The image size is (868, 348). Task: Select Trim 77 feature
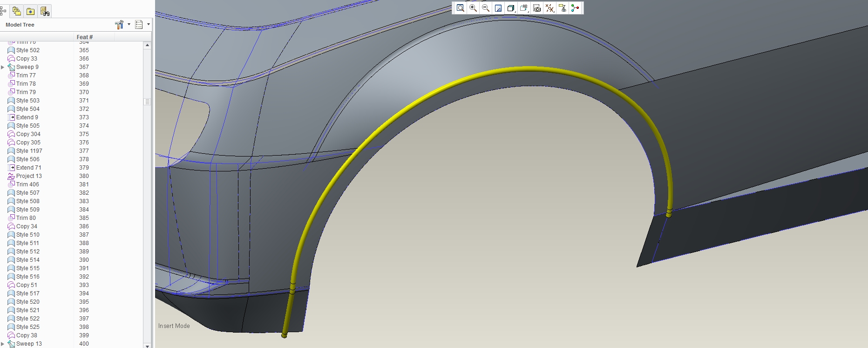pyautogui.click(x=26, y=75)
